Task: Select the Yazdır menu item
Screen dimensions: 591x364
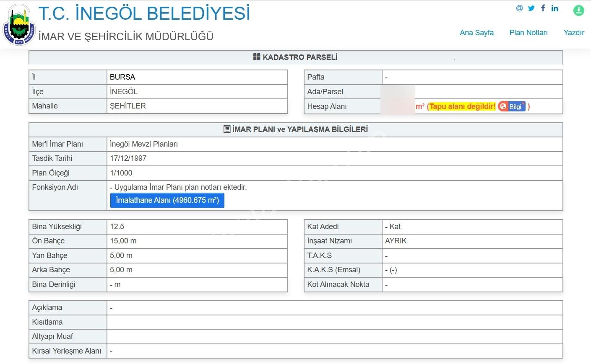Action: click(x=574, y=33)
